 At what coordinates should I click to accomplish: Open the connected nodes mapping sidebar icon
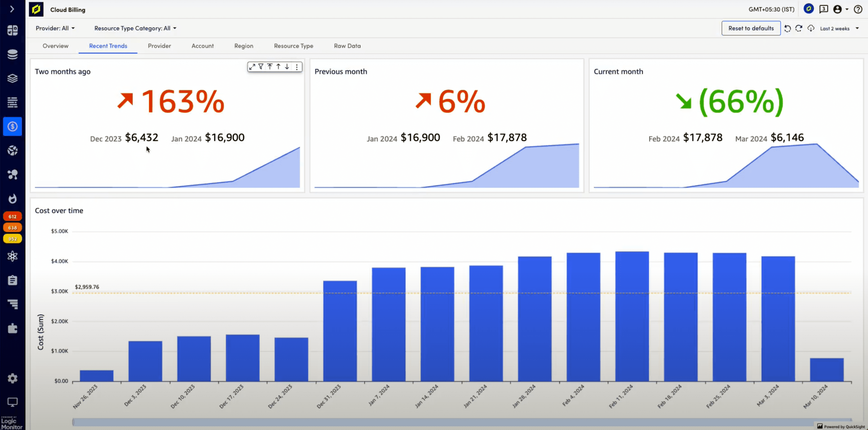(x=12, y=174)
